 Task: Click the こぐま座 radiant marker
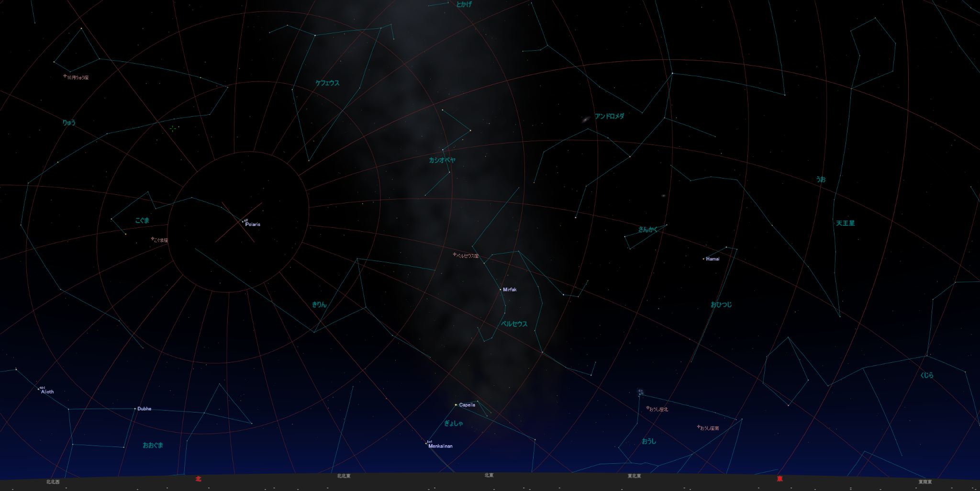click(x=153, y=238)
